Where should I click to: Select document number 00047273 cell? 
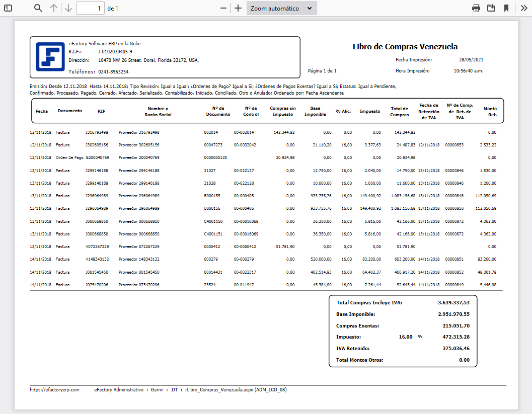coord(213,145)
